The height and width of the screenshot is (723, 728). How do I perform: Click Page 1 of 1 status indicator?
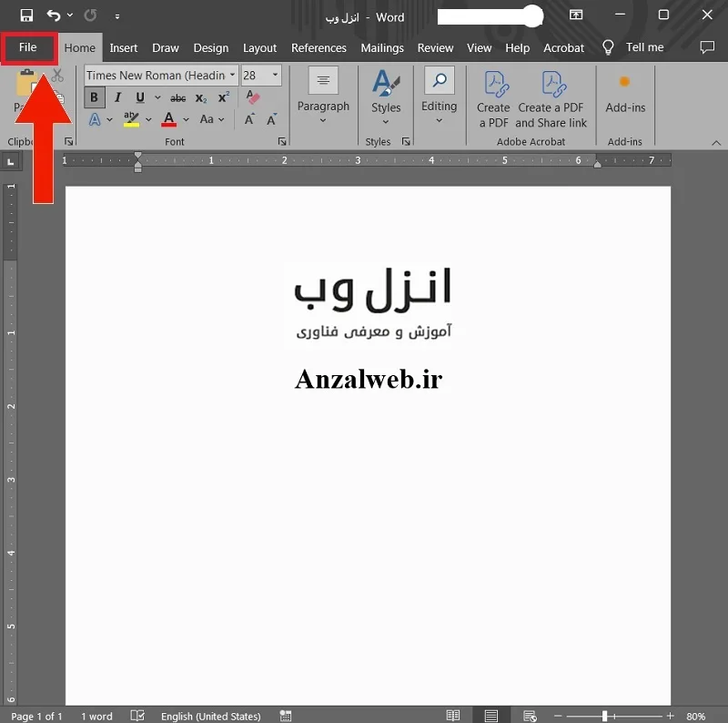pyautogui.click(x=36, y=716)
